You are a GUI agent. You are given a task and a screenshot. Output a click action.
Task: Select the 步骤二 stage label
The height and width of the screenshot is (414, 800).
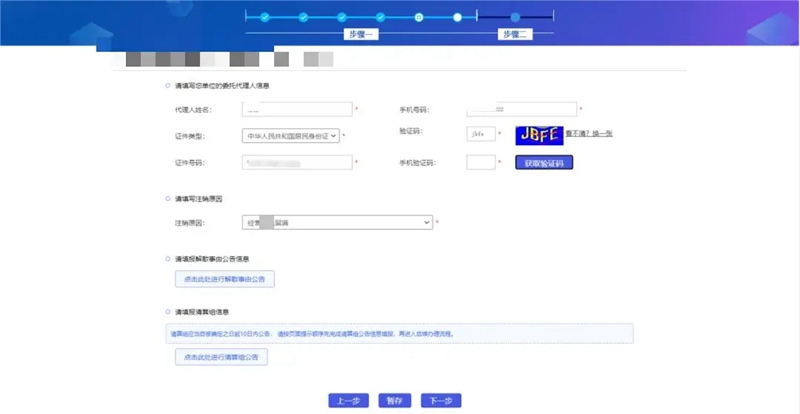pyautogui.click(x=515, y=34)
